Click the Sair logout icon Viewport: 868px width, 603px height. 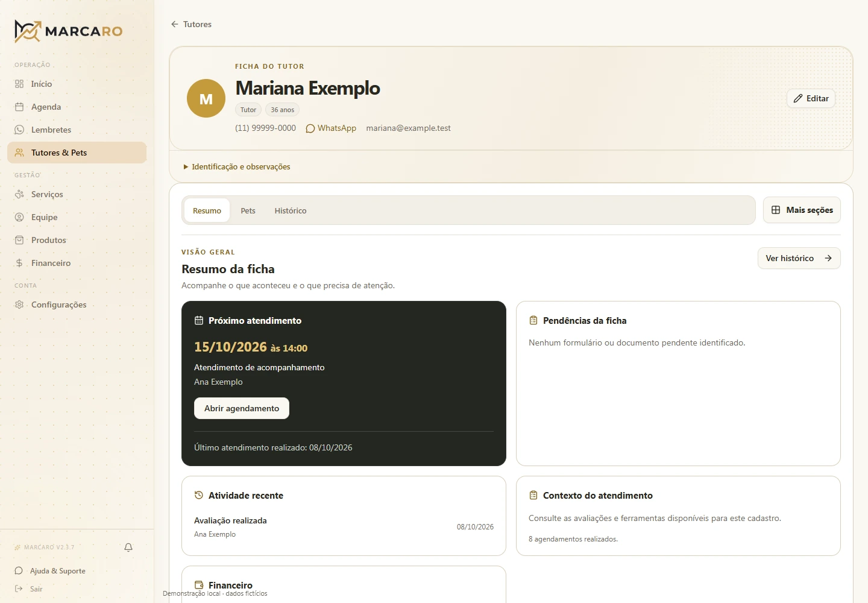(19, 589)
